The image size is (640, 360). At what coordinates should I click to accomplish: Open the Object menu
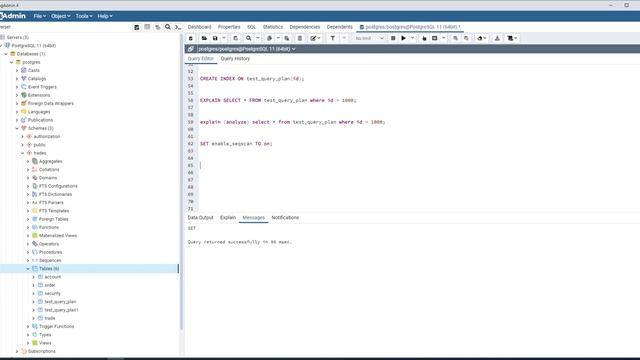point(60,16)
